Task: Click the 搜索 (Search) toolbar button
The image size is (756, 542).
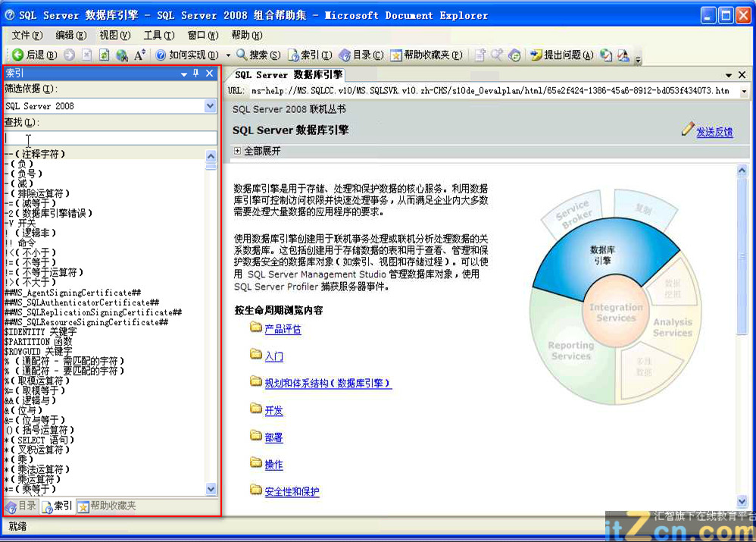Action: tap(258, 55)
